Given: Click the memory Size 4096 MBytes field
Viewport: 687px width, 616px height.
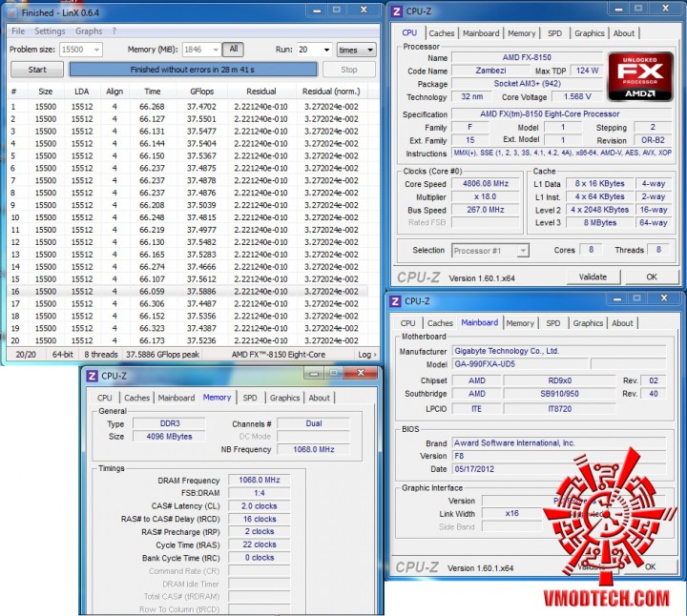Looking at the screenshot, I should click(x=169, y=437).
